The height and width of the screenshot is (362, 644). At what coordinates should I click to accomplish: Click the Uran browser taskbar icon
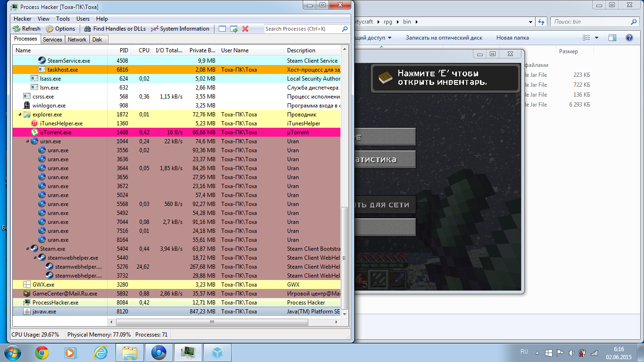pyautogui.click(x=158, y=352)
